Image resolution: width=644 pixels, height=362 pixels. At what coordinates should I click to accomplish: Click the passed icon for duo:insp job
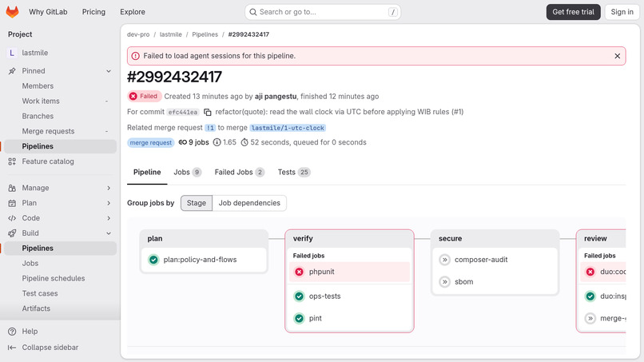pos(590,296)
